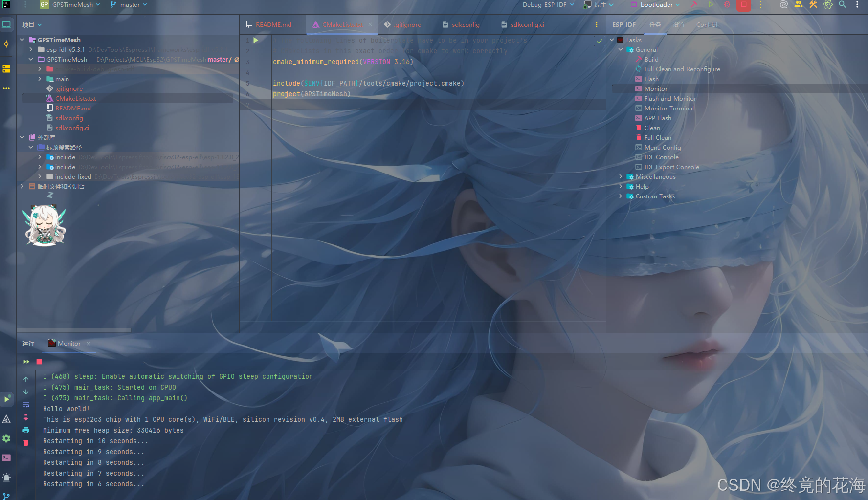868x500 pixels.
Task: Open the Commit tool window icon
Action: tap(6, 44)
